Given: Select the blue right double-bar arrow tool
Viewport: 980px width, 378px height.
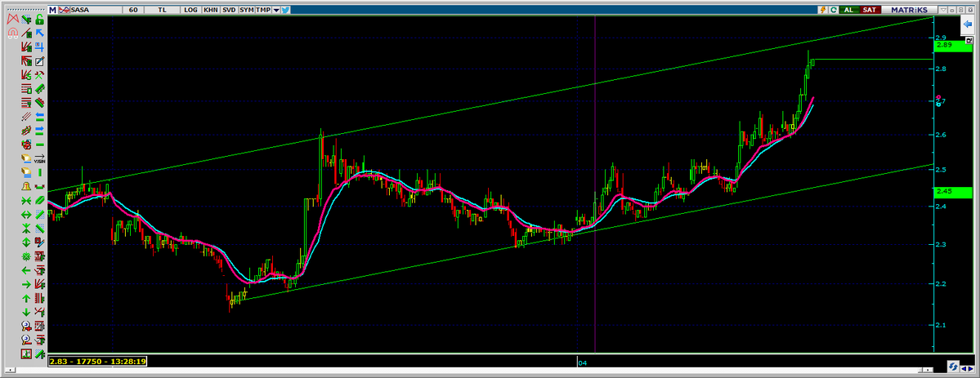Looking at the screenshot, I should [39, 130].
